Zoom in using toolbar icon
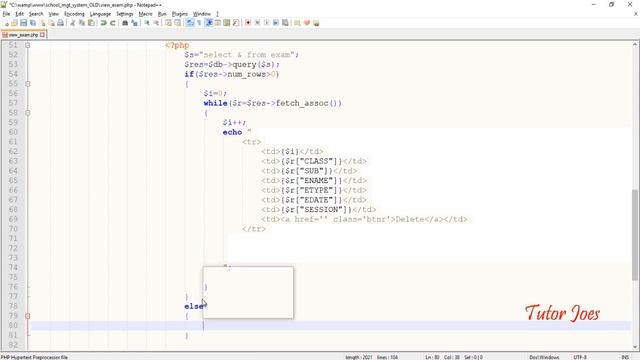 (147, 23)
